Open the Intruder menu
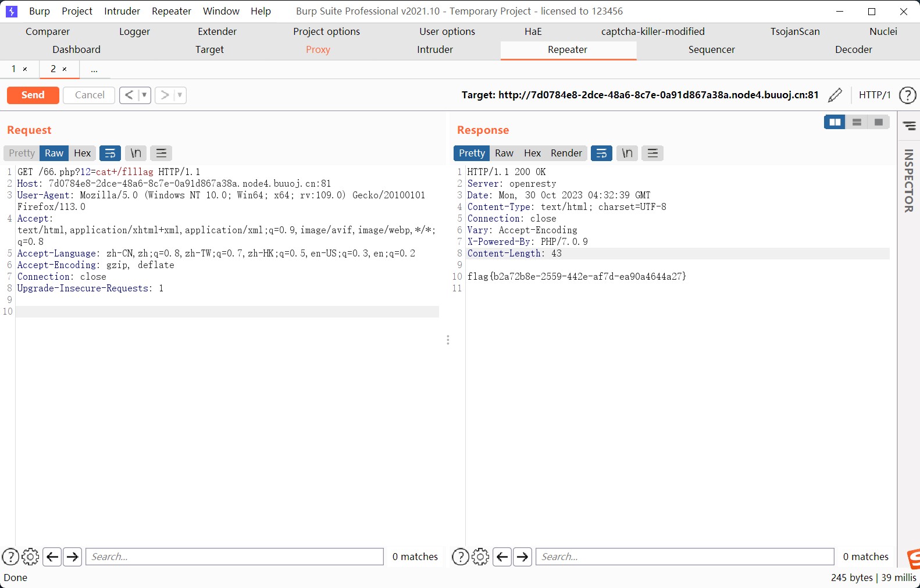Screen dimensions: 920x588 pyautogui.click(x=122, y=11)
